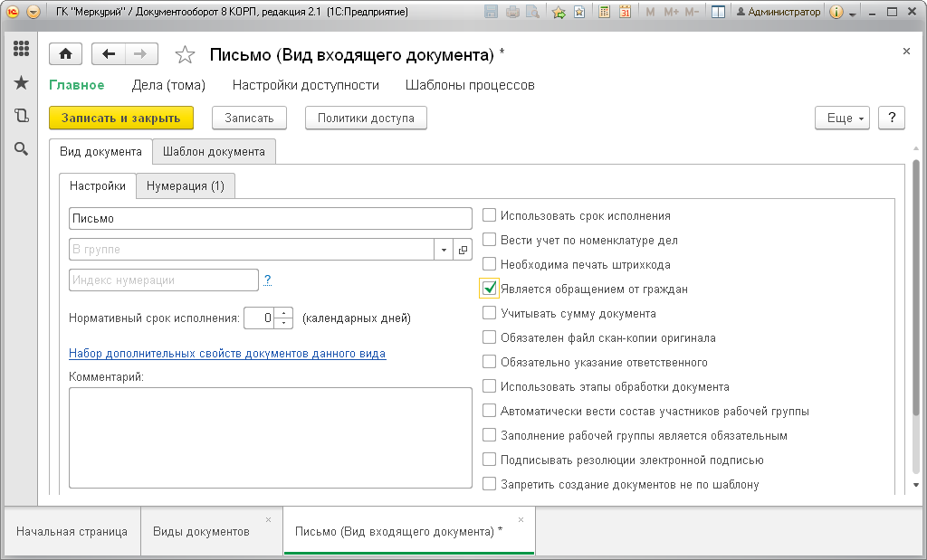The image size is (927, 560).
Task: Increase нормативный срок with up arrow
Action: tap(284, 313)
